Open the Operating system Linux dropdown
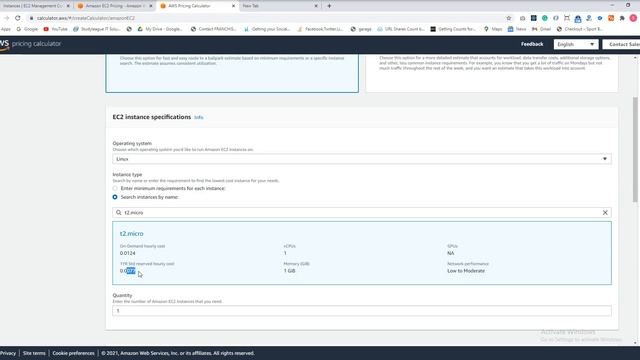The image size is (640, 360). [362, 159]
